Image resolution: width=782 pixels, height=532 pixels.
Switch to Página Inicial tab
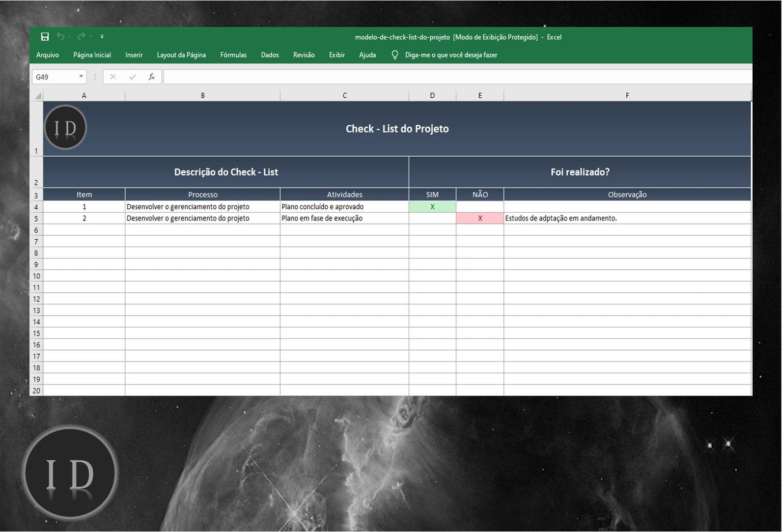(x=92, y=55)
